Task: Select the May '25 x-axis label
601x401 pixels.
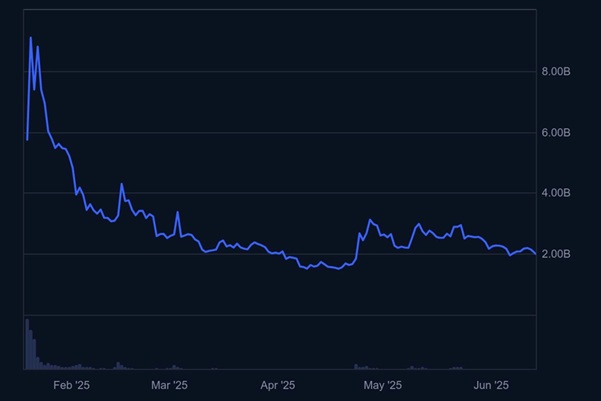Action: pyautogui.click(x=382, y=384)
